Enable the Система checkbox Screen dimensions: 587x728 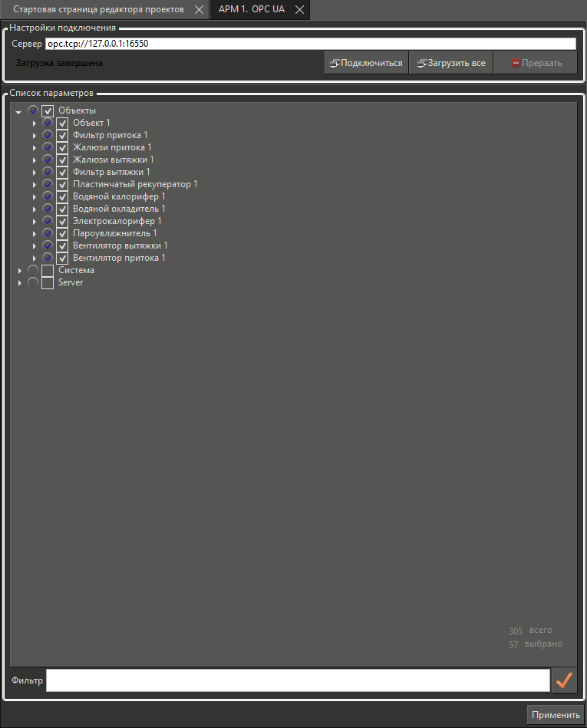(x=48, y=271)
